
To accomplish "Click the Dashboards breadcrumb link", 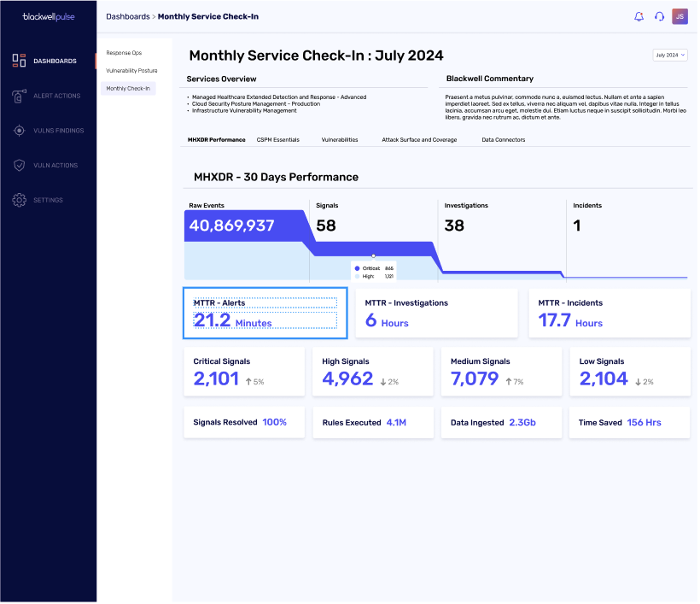I will [x=128, y=16].
